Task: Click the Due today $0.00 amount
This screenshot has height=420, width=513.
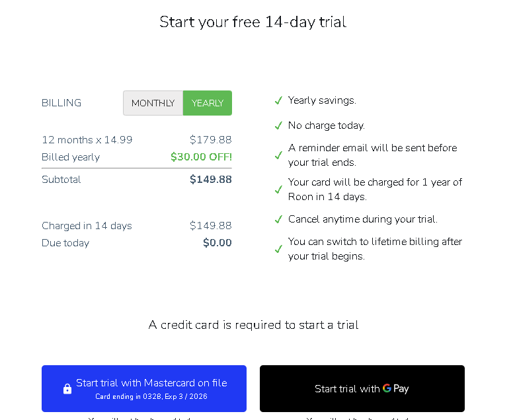Action: 217,242
